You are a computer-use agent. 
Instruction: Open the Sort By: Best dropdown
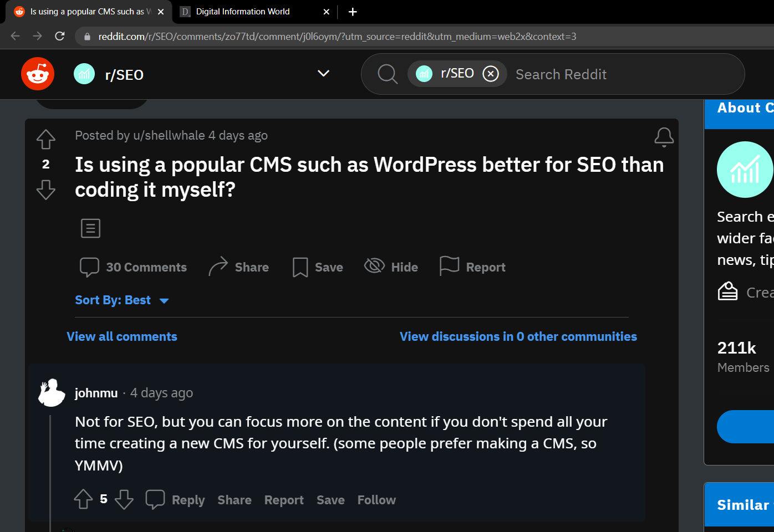pyautogui.click(x=122, y=300)
